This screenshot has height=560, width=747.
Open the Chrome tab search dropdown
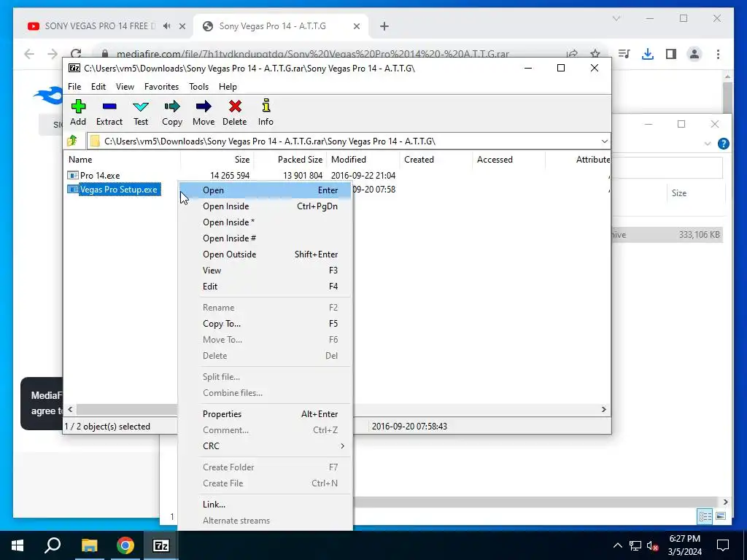616,18
